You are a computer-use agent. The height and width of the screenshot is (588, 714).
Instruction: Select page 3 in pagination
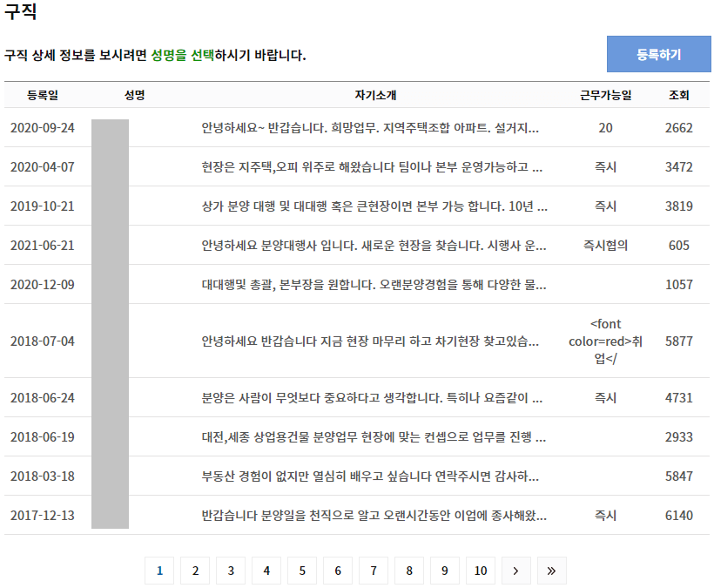pyautogui.click(x=231, y=571)
